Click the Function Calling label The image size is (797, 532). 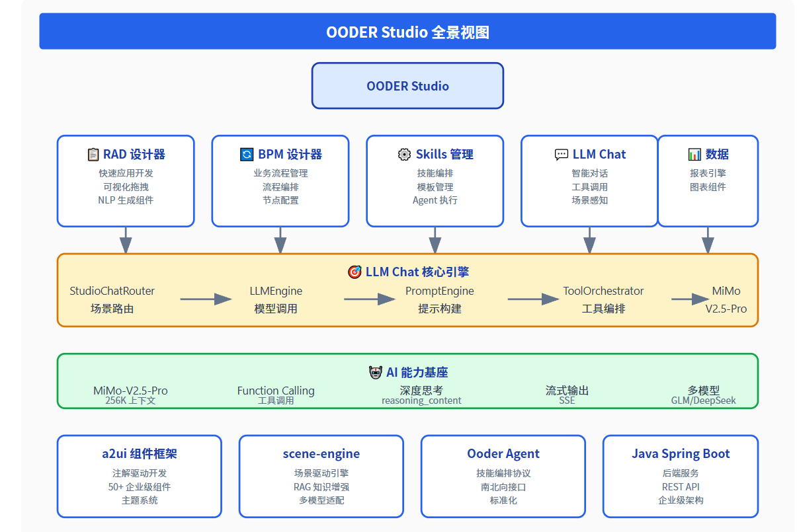(x=276, y=391)
